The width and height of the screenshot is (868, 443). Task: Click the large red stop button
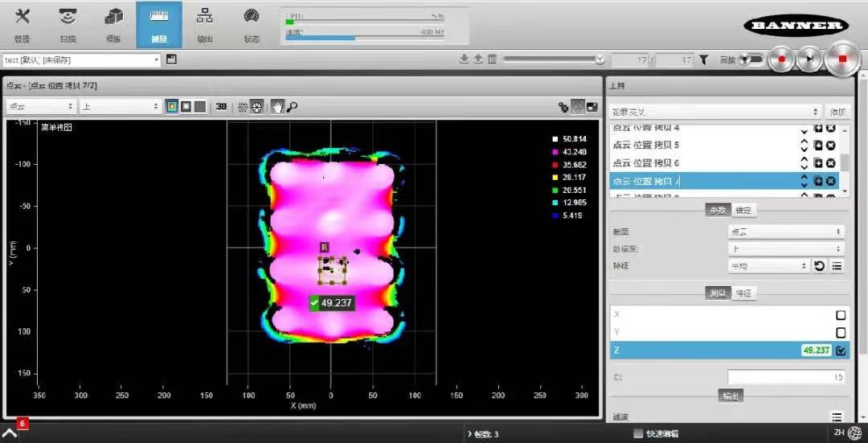click(x=842, y=58)
